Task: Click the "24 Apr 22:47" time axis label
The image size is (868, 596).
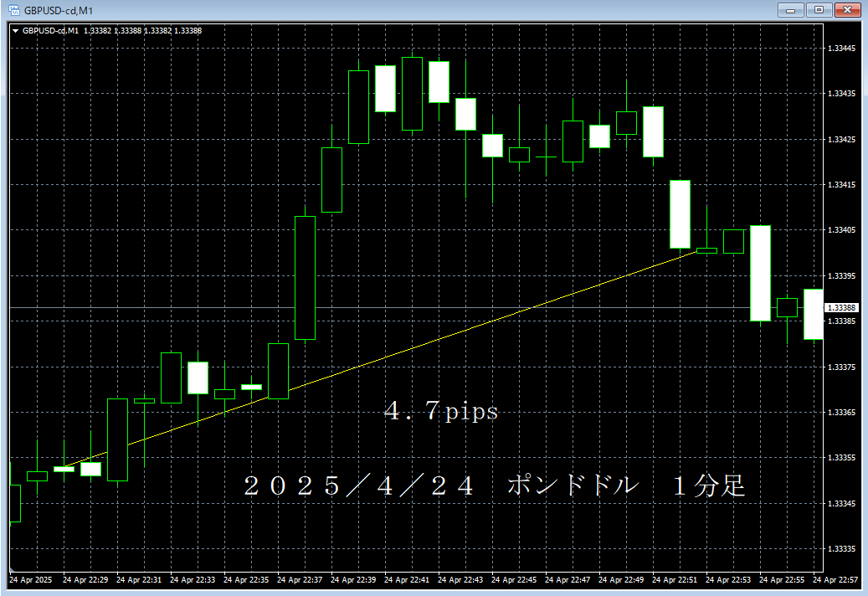Action: coord(568,579)
